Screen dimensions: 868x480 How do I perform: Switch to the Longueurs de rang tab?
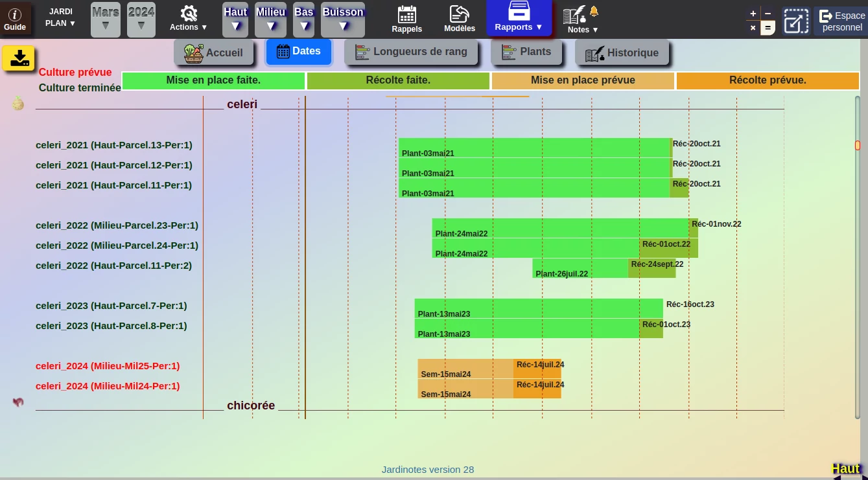tap(411, 52)
